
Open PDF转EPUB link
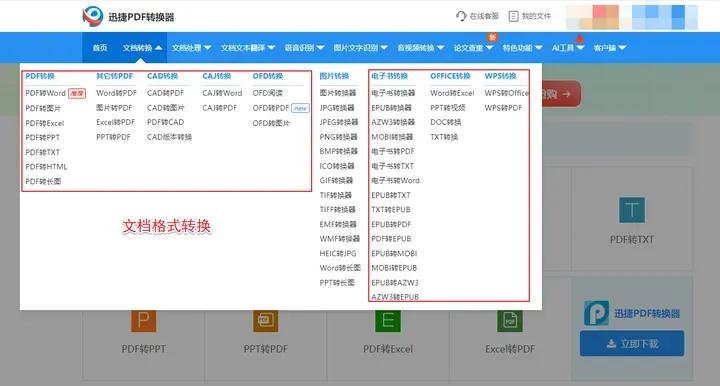391,239
